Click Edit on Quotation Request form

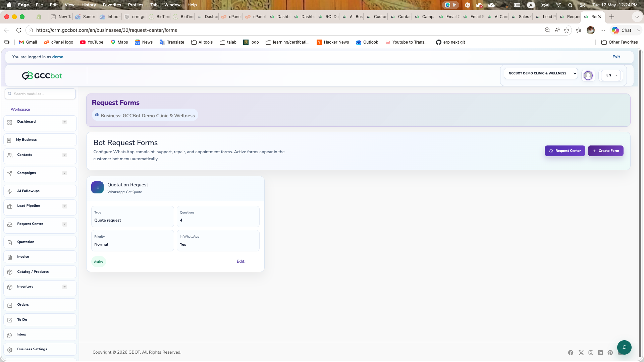pyautogui.click(x=240, y=261)
